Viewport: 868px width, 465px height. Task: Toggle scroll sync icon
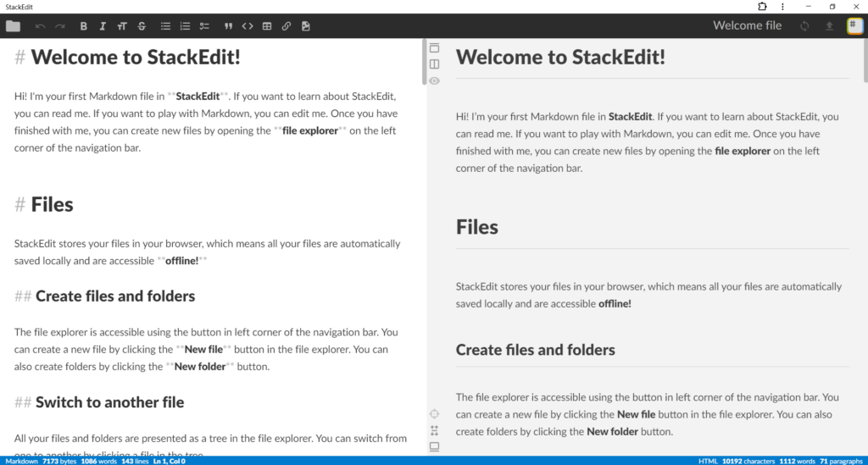click(435, 430)
